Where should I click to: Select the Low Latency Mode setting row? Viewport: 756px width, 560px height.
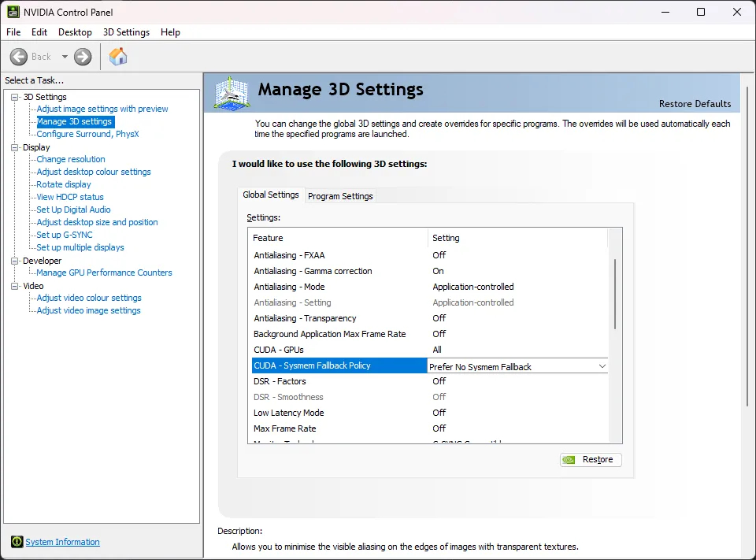point(289,413)
